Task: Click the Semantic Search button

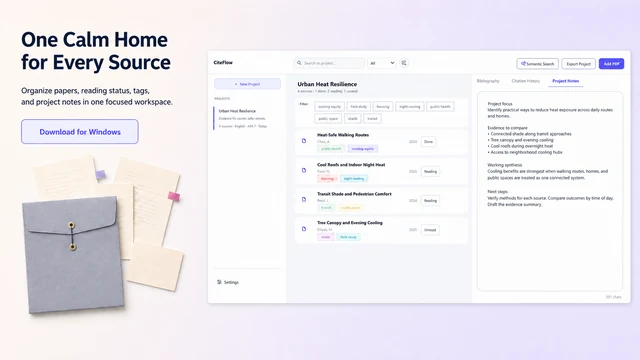Action: tap(537, 64)
